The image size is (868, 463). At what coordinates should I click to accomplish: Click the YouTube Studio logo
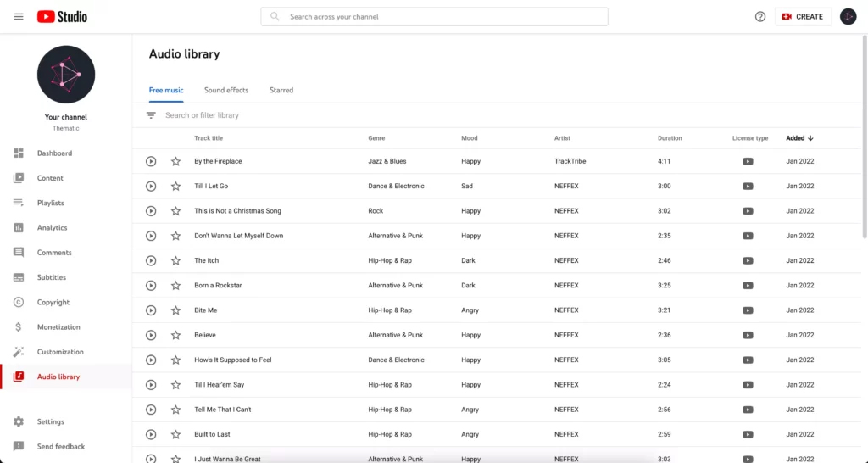click(x=62, y=16)
